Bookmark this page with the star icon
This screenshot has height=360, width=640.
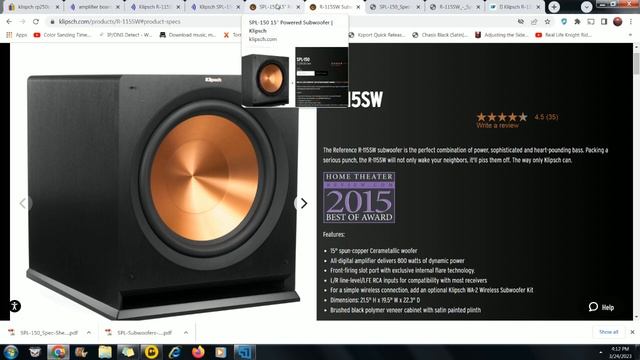pyautogui.click(x=547, y=22)
